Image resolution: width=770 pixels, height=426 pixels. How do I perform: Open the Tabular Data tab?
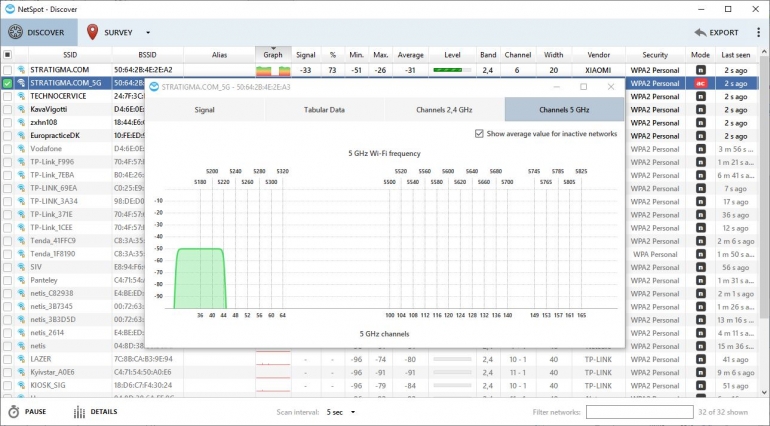[x=324, y=110]
